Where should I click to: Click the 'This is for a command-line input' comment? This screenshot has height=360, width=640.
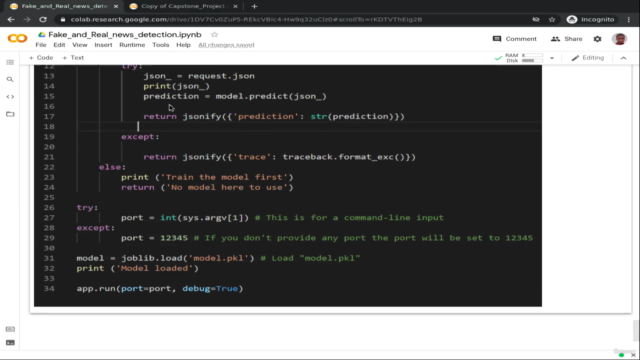coord(349,218)
